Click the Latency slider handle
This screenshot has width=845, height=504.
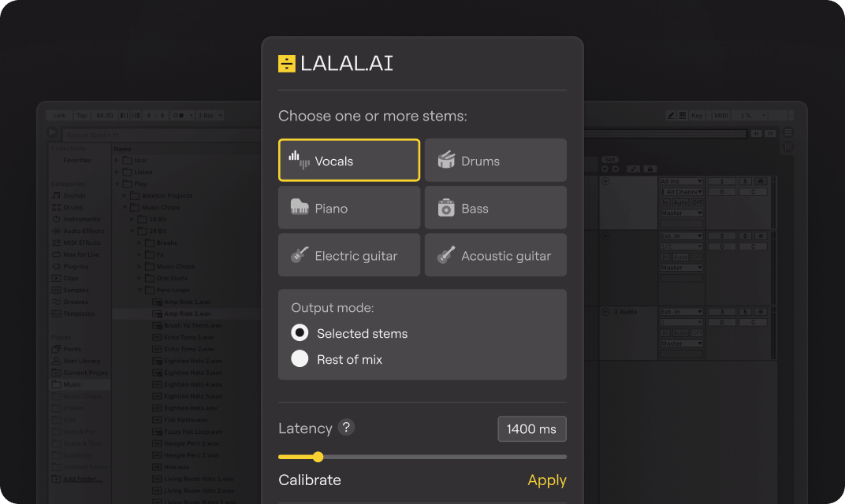click(x=318, y=457)
